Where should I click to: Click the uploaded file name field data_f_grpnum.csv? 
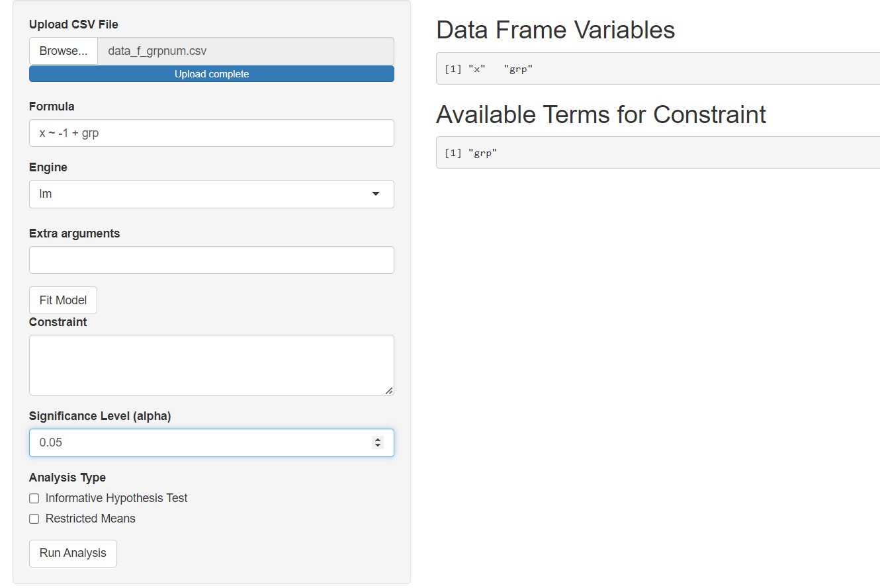click(245, 51)
